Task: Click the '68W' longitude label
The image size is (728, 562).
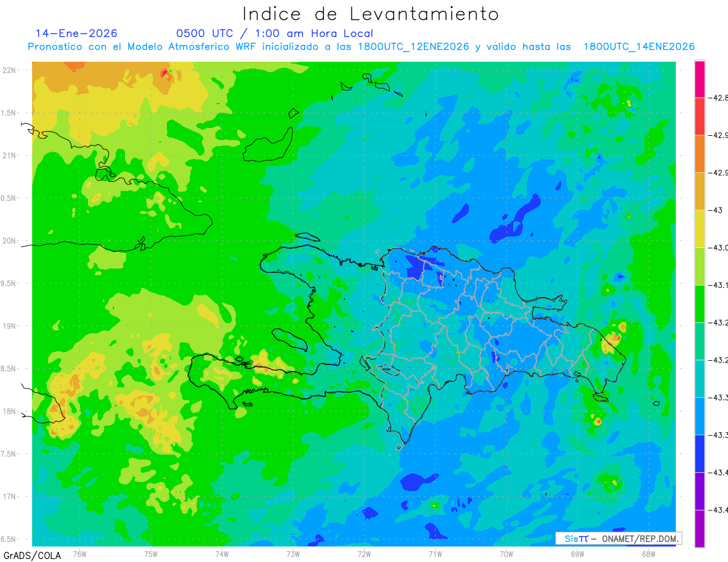Action: coord(649,554)
